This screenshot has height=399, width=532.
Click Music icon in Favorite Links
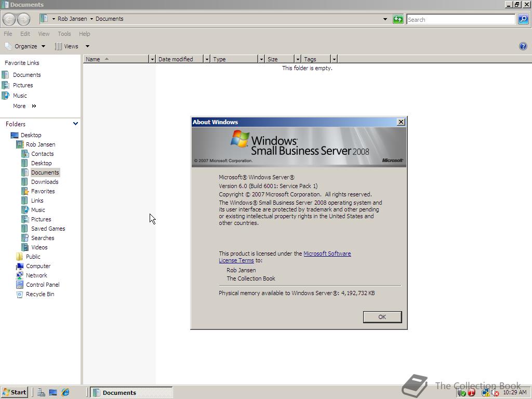point(5,96)
